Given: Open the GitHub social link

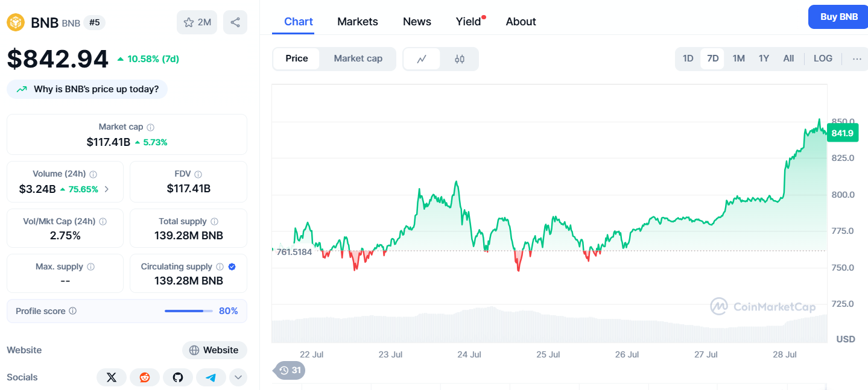Looking at the screenshot, I should pyautogui.click(x=178, y=377).
